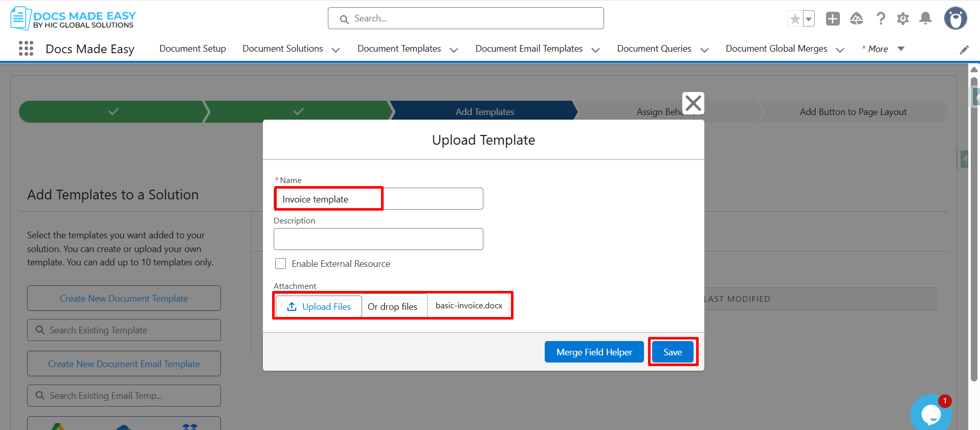Enable External Resource checkbox
The width and height of the screenshot is (980, 430).
click(280, 263)
